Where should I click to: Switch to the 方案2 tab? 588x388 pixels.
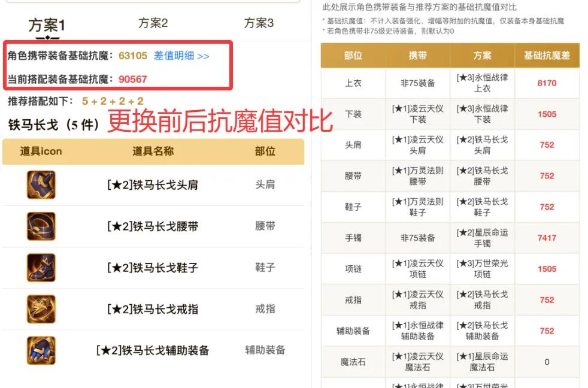pyautogui.click(x=152, y=22)
